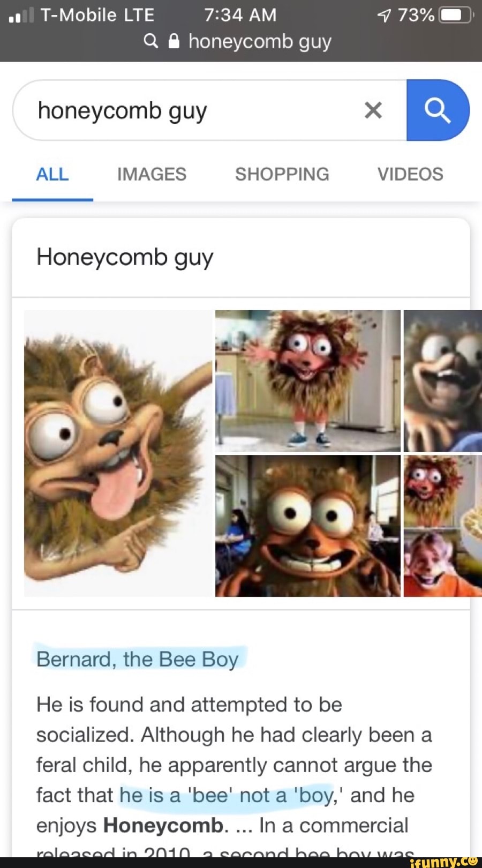
Task: Tap the location arrow status icon
Action: [x=385, y=16]
